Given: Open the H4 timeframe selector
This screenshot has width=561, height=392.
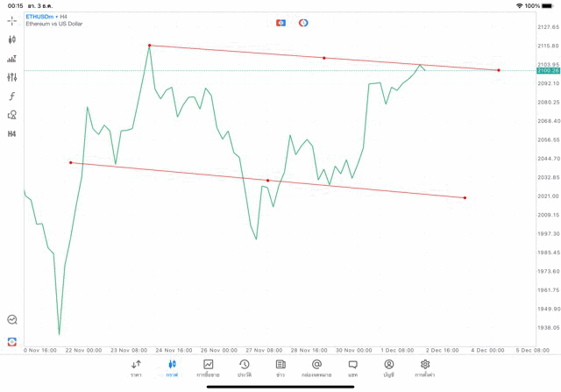Looking at the screenshot, I should pyautogui.click(x=11, y=134).
